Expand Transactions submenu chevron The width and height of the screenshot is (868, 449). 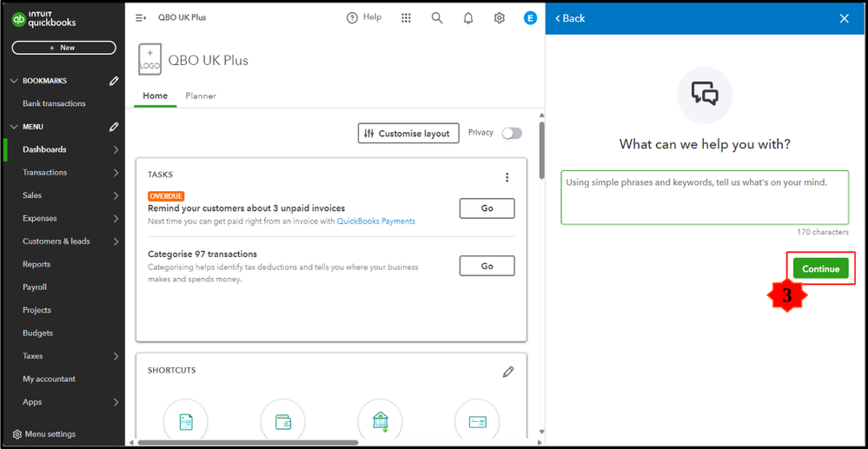pyautogui.click(x=116, y=173)
